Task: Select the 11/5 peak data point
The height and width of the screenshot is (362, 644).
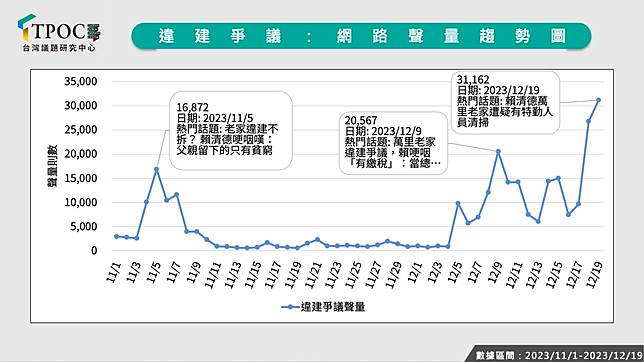Action: (x=156, y=169)
